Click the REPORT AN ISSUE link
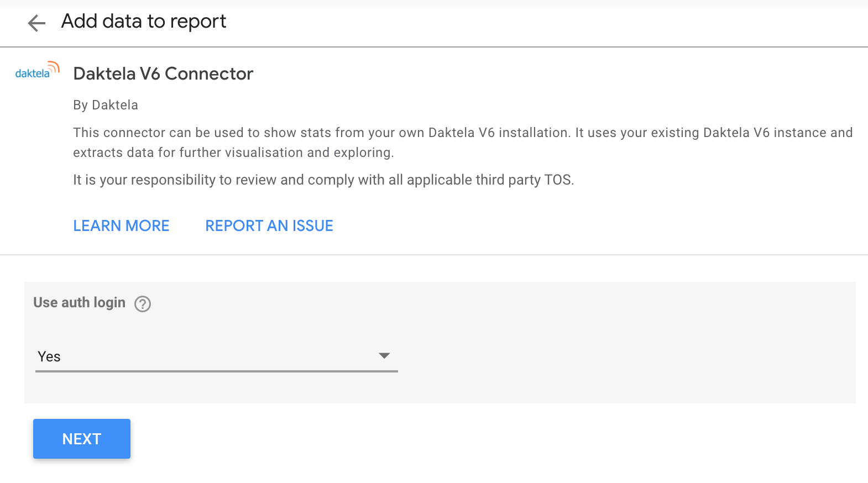The width and height of the screenshot is (868, 483). click(x=269, y=225)
